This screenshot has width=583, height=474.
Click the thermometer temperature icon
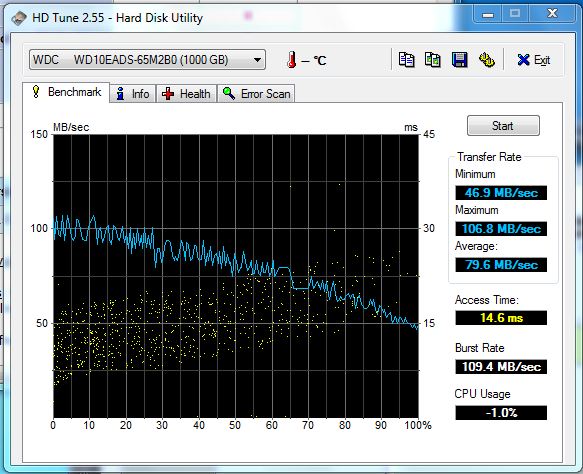(x=292, y=59)
